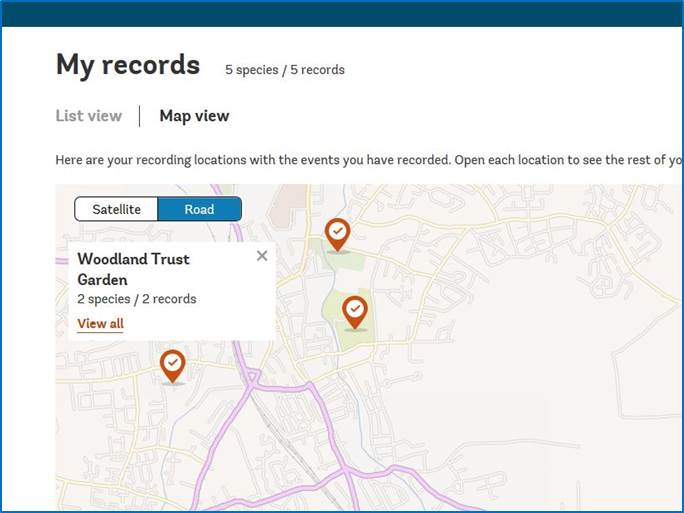This screenshot has width=684, height=513.
Task: Open the map pin below the Woodland Trust popup
Action: 173,364
